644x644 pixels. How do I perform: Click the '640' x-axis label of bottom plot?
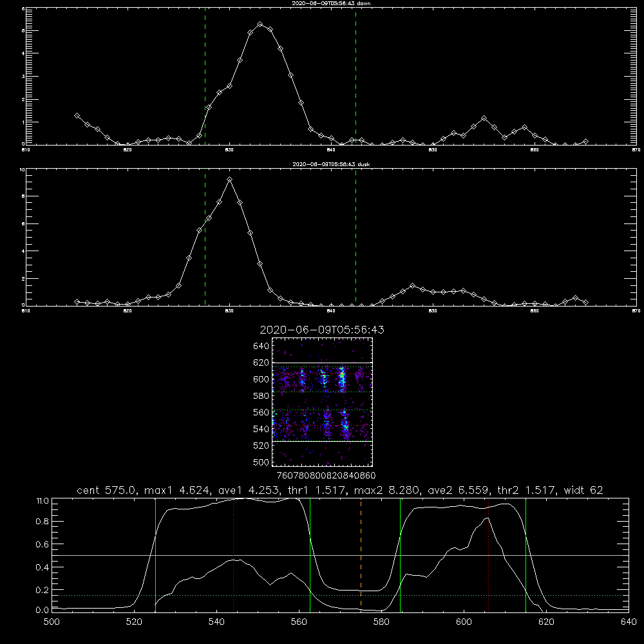[629, 622]
